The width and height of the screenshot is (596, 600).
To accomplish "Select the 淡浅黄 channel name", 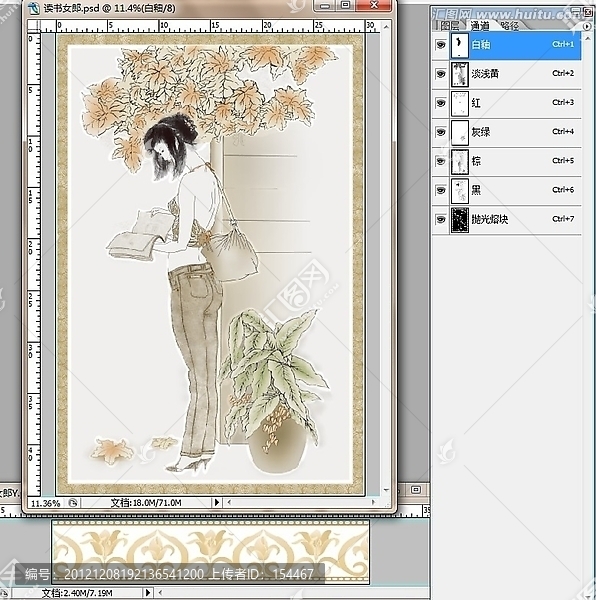I will 485,74.
